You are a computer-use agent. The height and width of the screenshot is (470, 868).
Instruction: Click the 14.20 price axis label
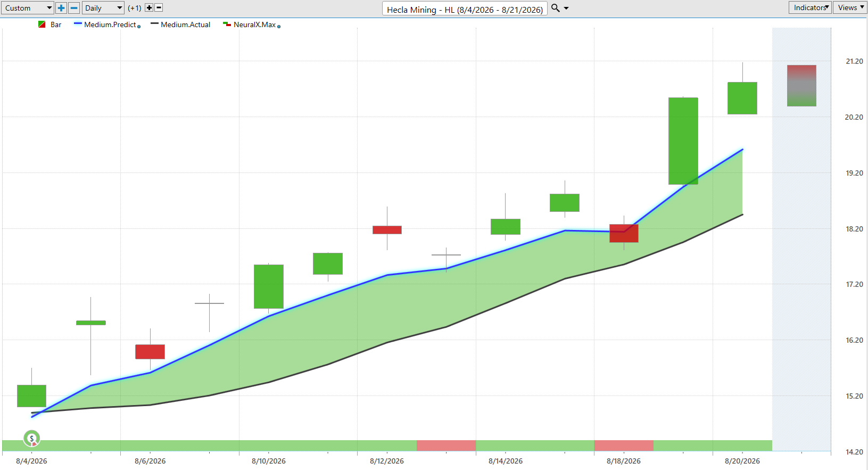pos(855,452)
